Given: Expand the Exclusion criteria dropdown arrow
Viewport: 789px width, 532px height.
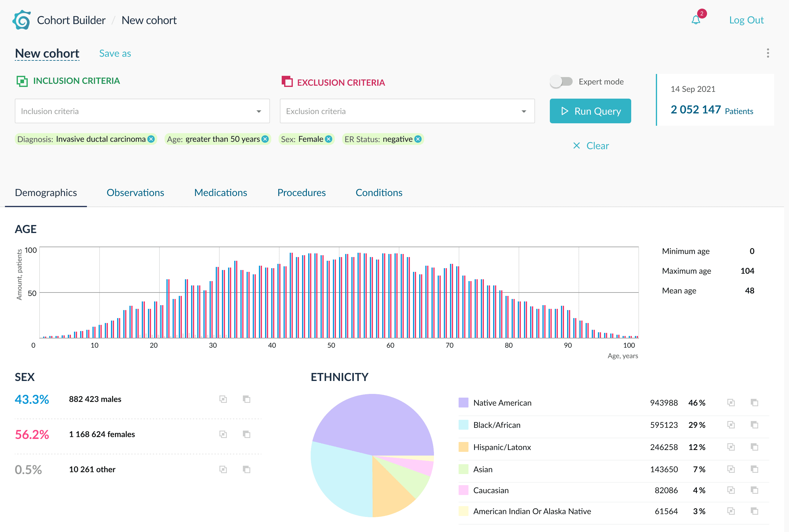Looking at the screenshot, I should click(524, 111).
